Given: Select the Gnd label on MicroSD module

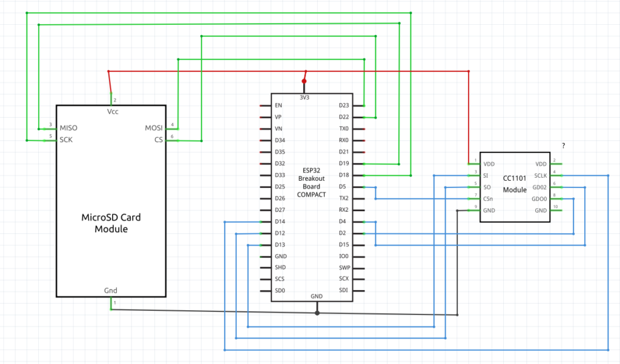Looking at the screenshot, I should [111, 291].
